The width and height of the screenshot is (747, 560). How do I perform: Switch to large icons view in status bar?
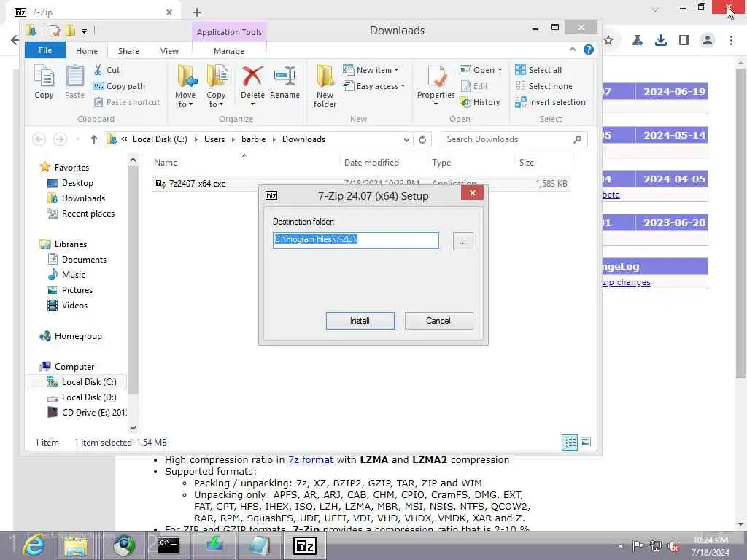tap(586, 443)
